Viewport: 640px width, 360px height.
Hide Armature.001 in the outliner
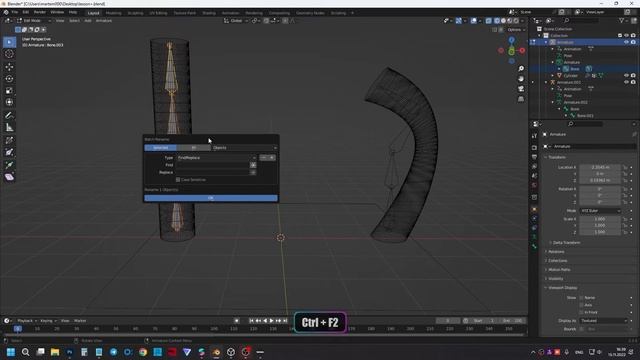tap(627, 82)
